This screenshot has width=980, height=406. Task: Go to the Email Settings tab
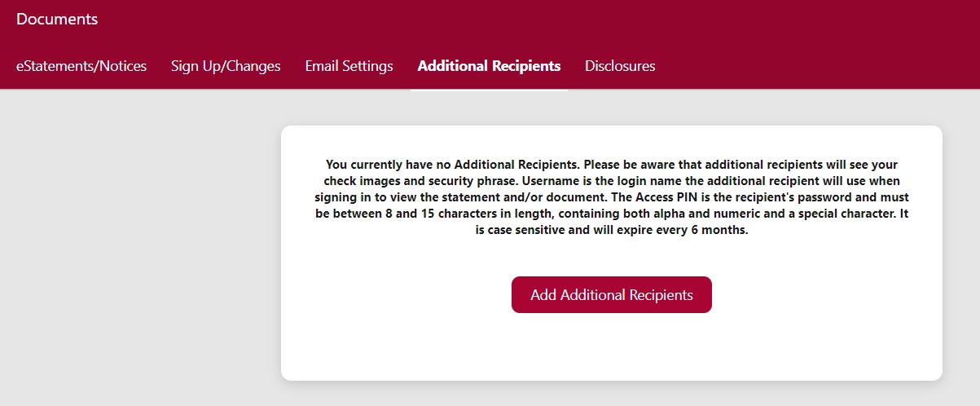click(x=349, y=66)
